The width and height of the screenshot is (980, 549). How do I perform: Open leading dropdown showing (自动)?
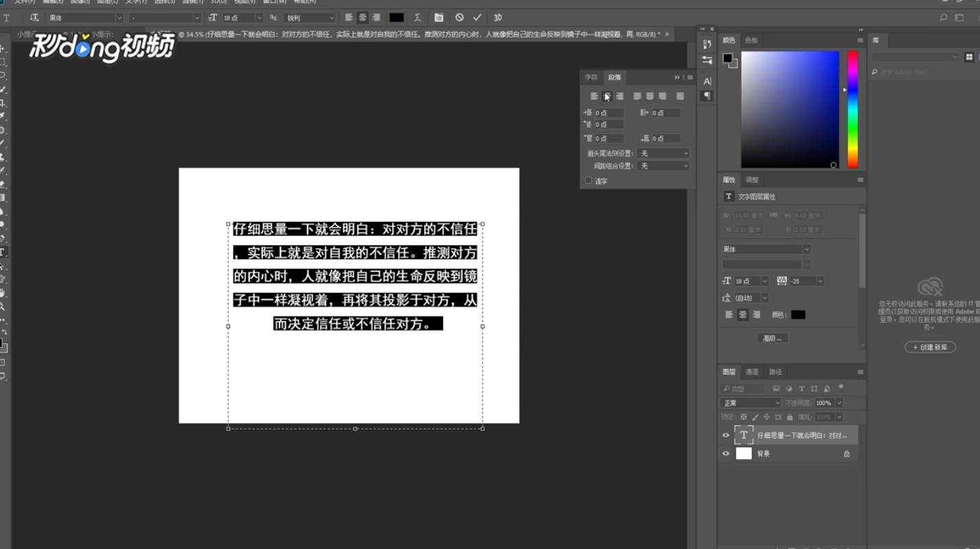(751, 299)
